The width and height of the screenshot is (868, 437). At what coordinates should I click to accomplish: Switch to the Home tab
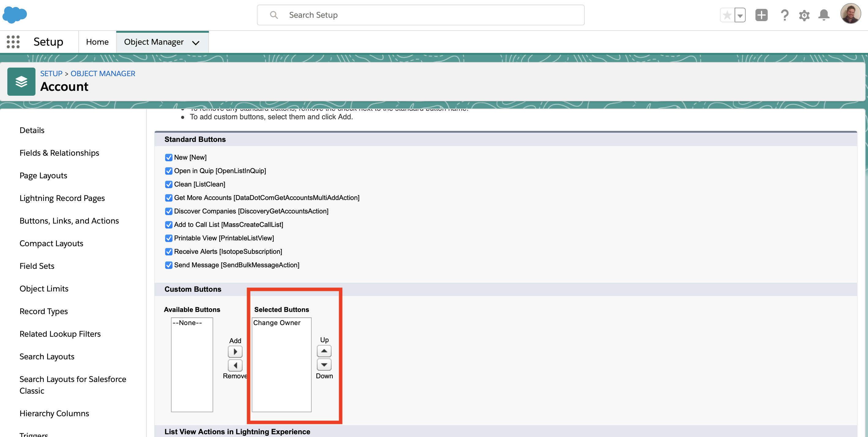(97, 42)
